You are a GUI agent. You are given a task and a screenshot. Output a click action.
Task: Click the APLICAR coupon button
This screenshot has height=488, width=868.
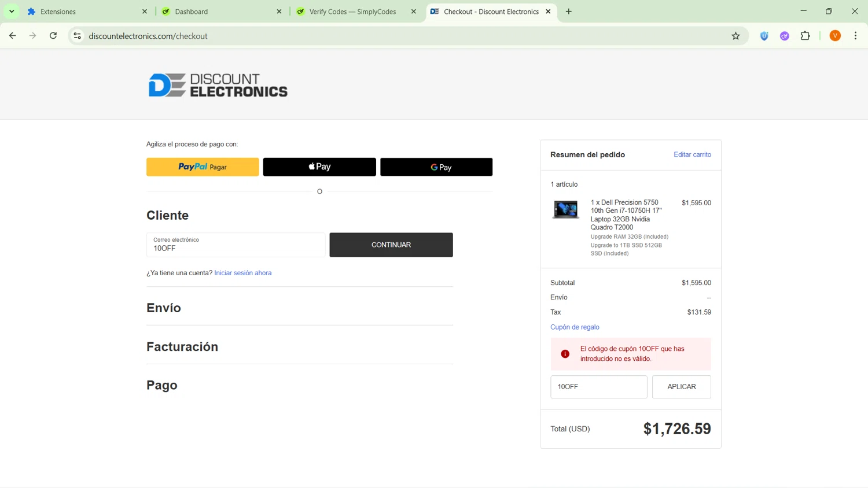pyautogui.click(x=682, y=387)
